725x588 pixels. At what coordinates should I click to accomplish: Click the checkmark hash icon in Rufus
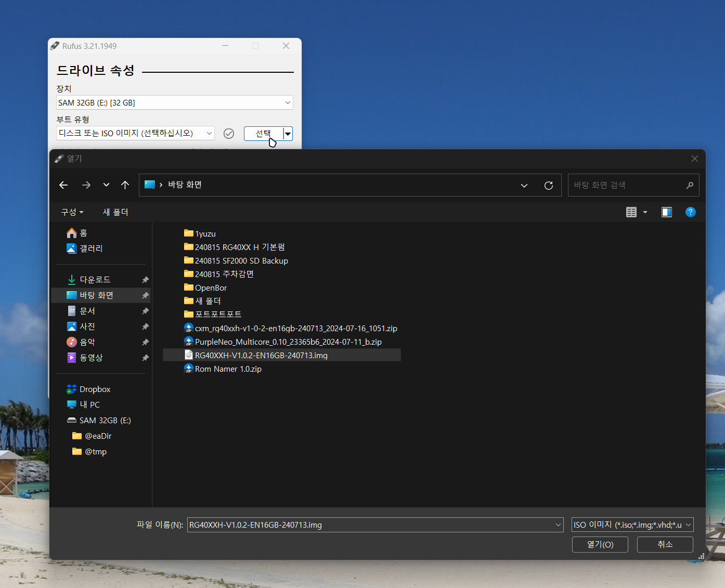click(x=229, y=134)
